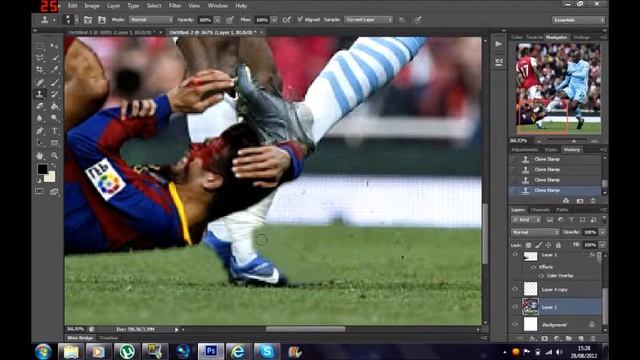Select the Blur tool
The image size is (640, 360).
tap(40, 118)
